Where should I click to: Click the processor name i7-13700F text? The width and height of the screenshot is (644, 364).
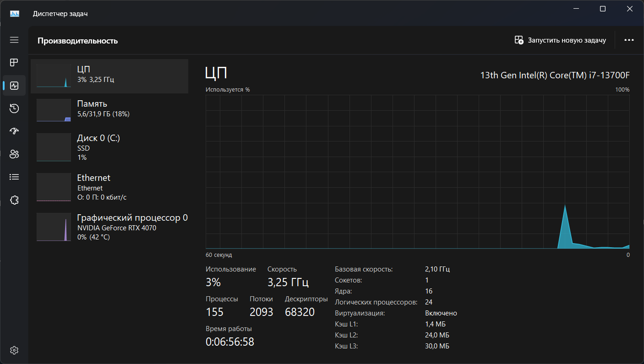[x=555, y=75]
